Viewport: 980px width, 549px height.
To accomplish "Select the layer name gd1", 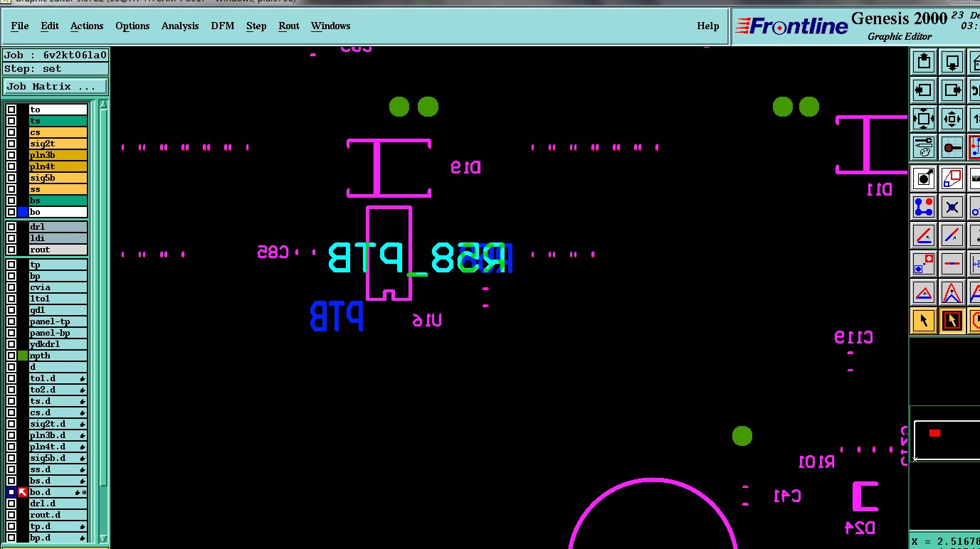I will [x=58, y=310].
